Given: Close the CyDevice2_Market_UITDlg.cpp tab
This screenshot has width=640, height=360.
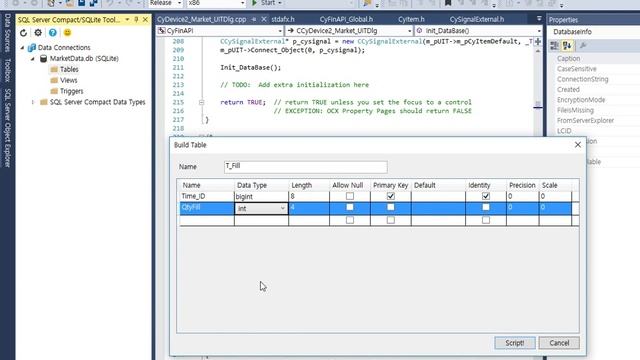Looking at the screenshot, I should point(264,19).
